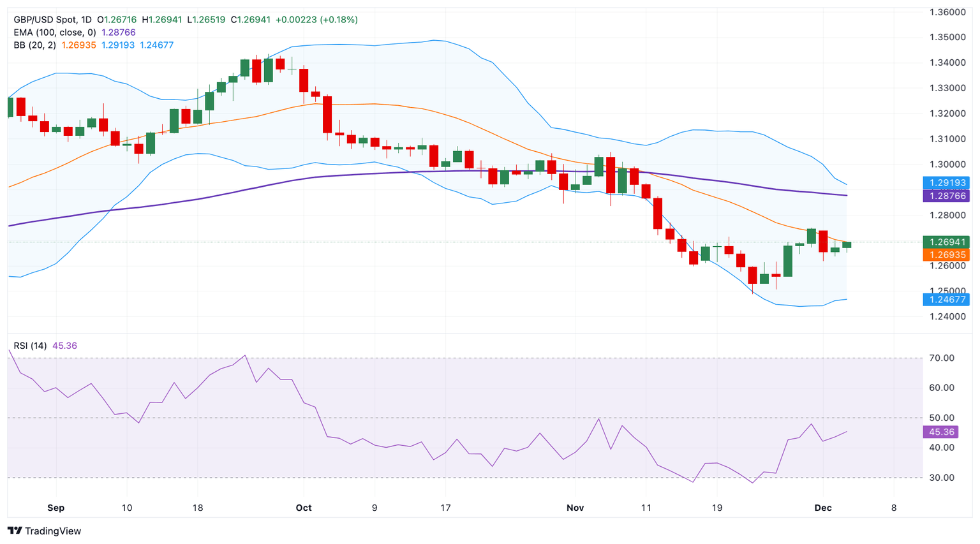
Task: Click the Sep label on time axis
Action: tap(56, 508)
